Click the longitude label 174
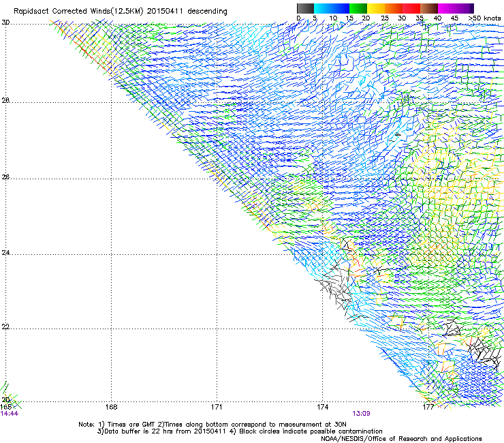The width and height of the screenshot is (504, 443). pos(322,407)
